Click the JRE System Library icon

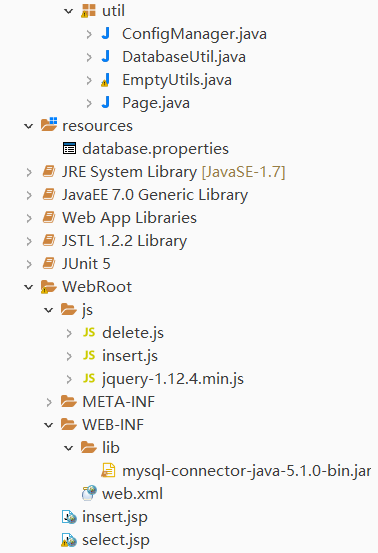tap(49, 172)
